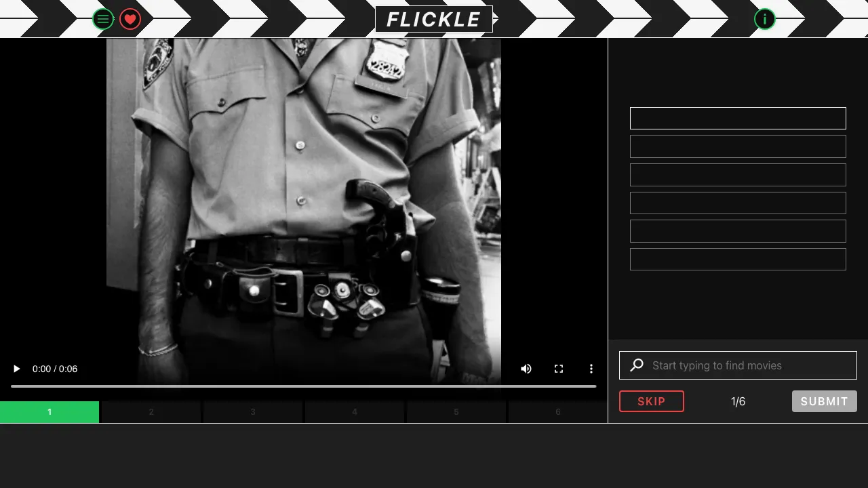Image resolution: width=868 pixels, height=488 pixels.
Task: Click the fifth guess slot
Action: (738, 231)
